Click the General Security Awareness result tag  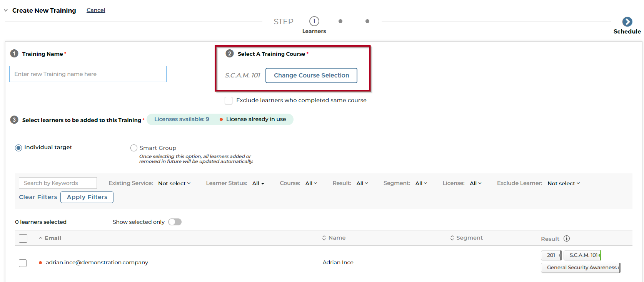point(581,267)
